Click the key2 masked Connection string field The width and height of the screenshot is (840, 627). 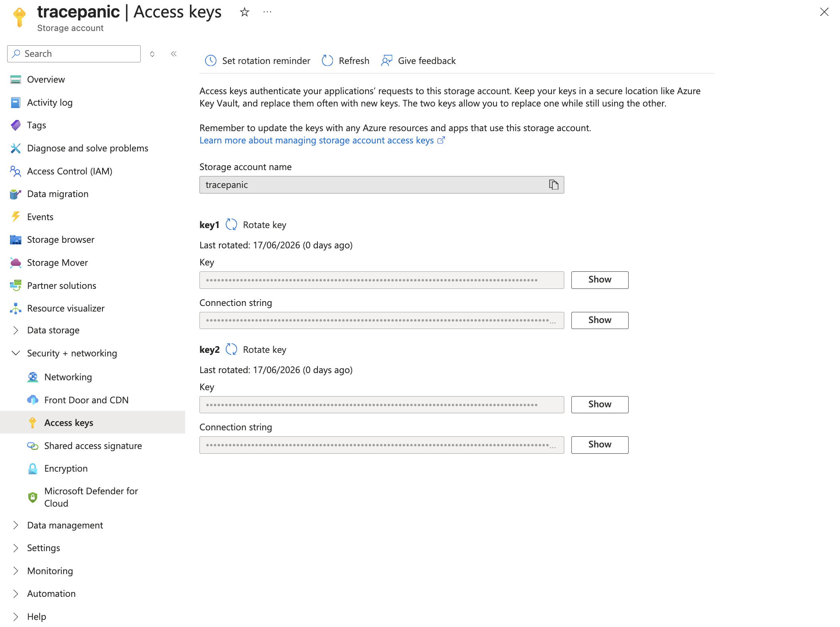click(381, 445)
